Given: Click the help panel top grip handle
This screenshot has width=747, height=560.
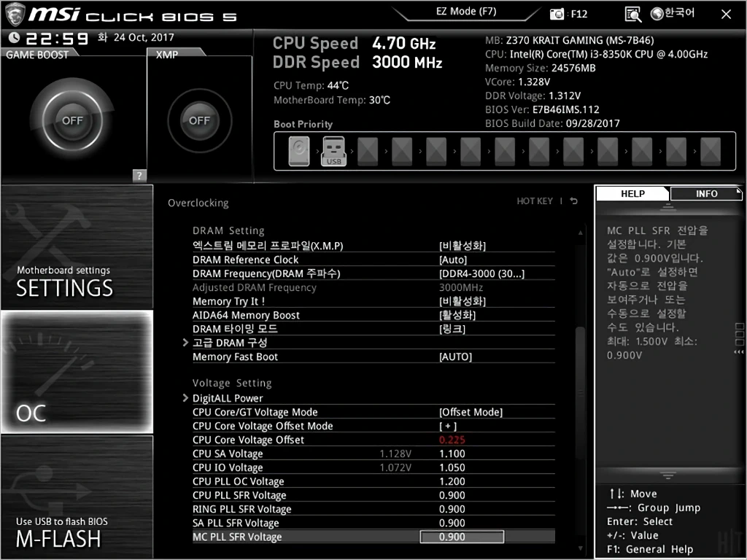Looking at the screenshot, I should point(668,207).
